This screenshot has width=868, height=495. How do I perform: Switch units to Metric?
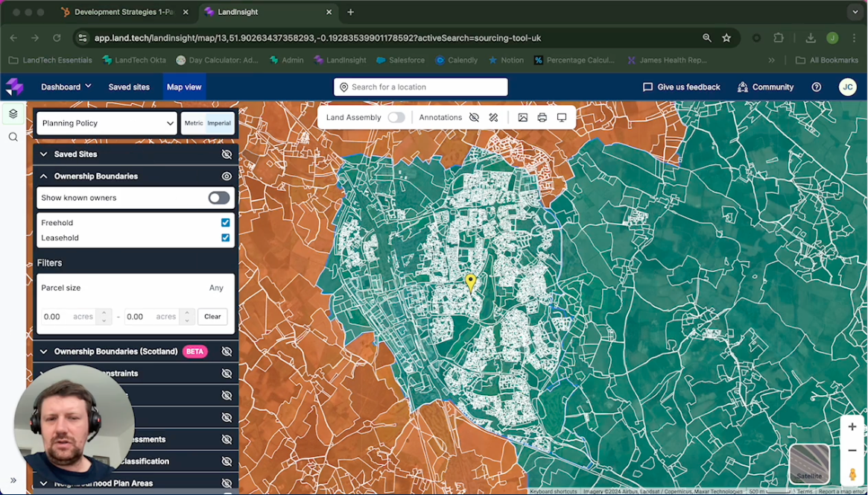click(x=194, y=123)
